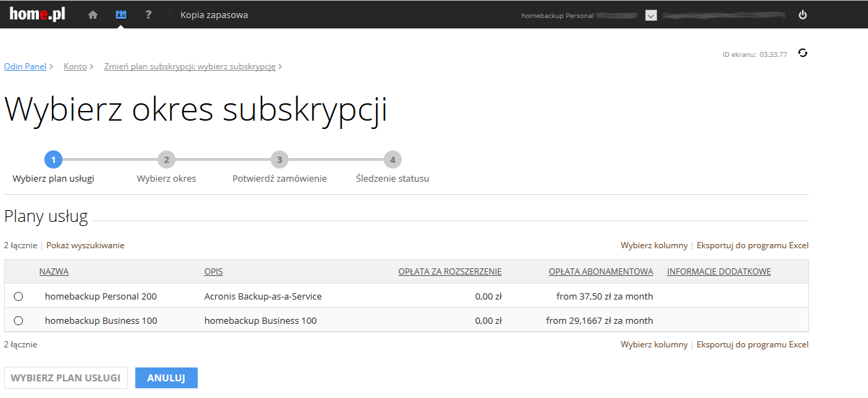Log out with the power icon
This screenshot has width=868, height=398.
point(803,15)
